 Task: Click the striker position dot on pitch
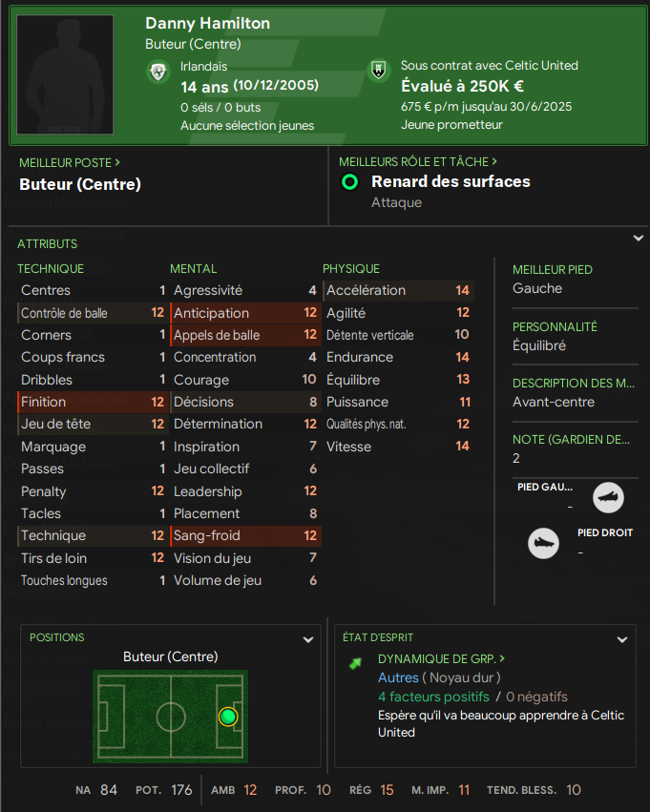click(x=227, y=717)
